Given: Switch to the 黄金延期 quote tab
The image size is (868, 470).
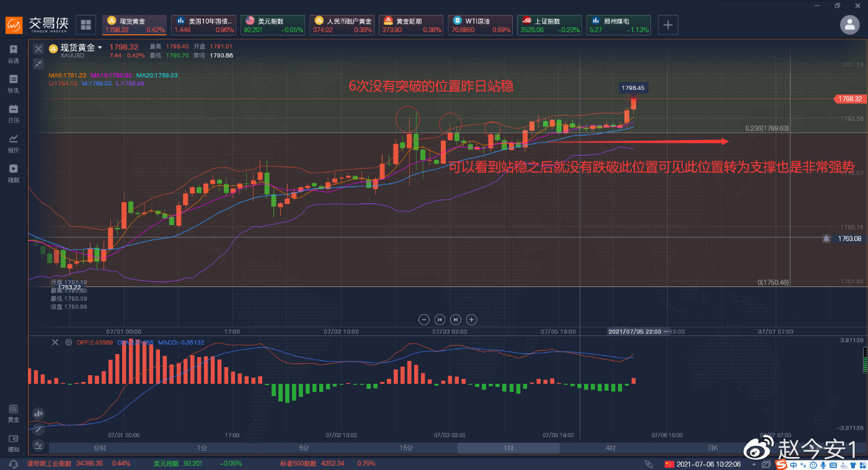Looking at the screenshot, I should tap(412, 25).
